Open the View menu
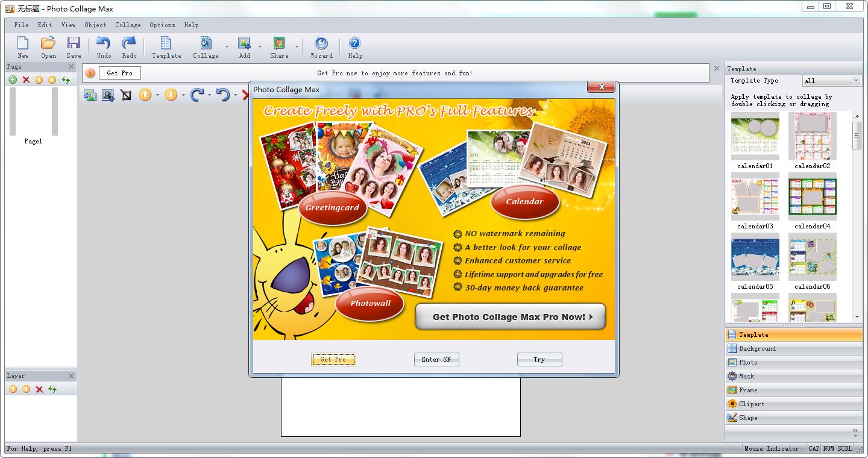Screen dimensions: 868x458 coord(69,25)
